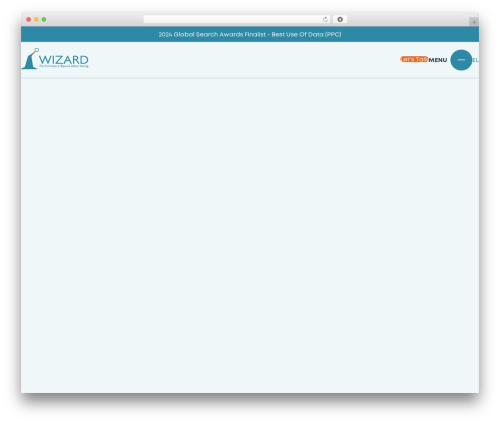
Task: Open a new tab with the plus button
Action: pyautogui.click(x=474, y=22)
